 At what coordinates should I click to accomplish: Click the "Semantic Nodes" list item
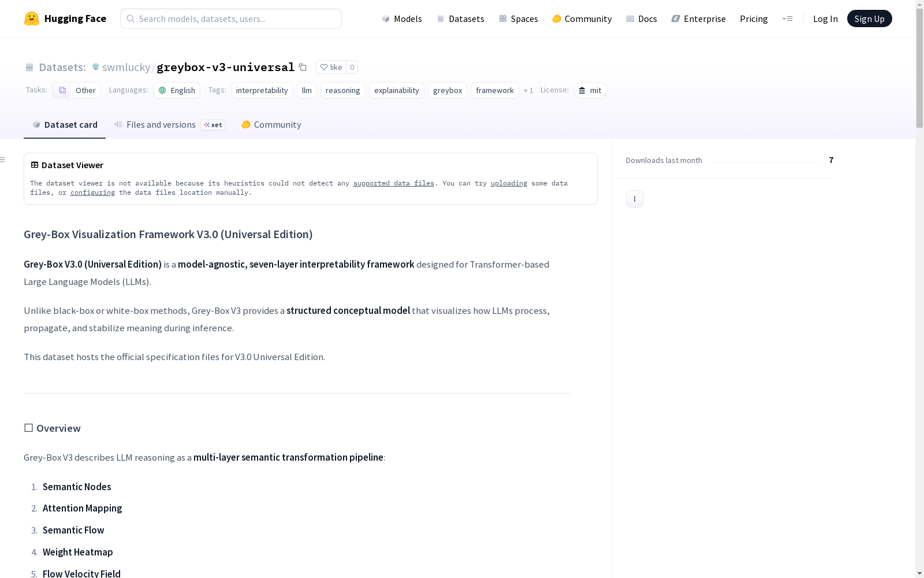point(77,487)
